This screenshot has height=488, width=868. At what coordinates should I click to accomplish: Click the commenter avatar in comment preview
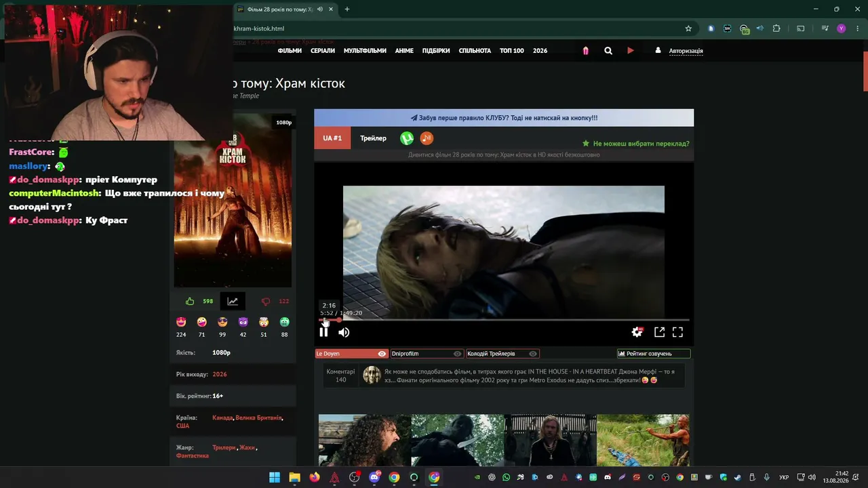click(372, 375)
